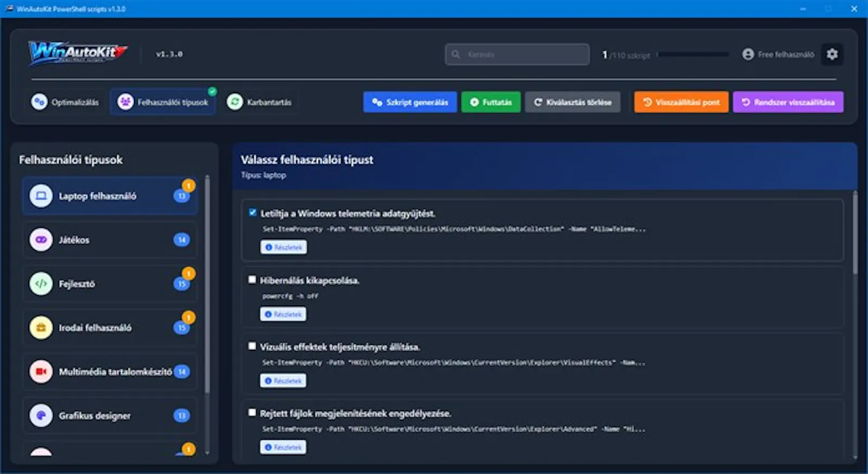The width and height of the screenshot is (868, 474).
Task: Click the Szkript generálás button
Action: pos(410,102)
